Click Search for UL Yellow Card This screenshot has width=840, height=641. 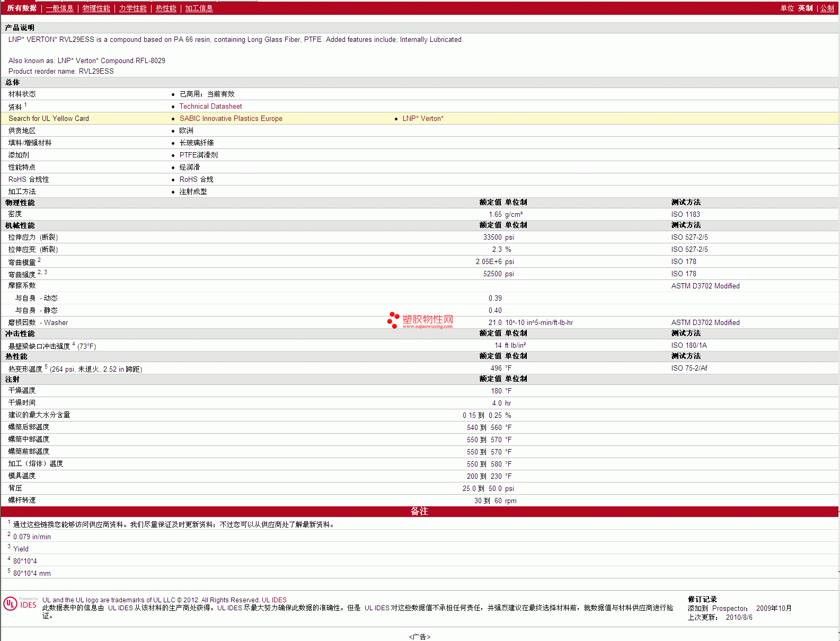tap(49, 118)
